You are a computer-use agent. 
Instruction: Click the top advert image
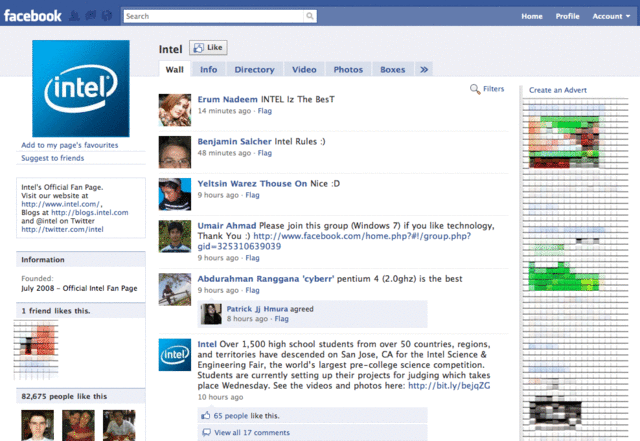566,142
